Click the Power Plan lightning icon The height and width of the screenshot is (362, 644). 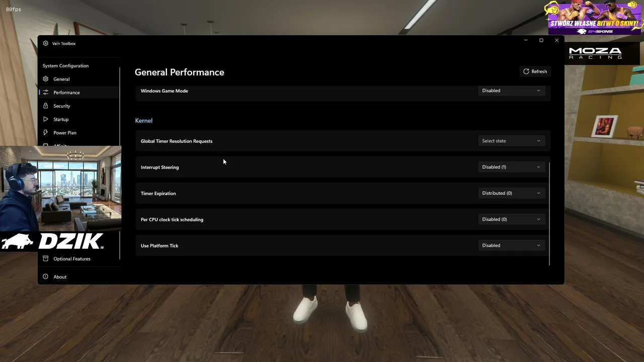[x=46, y=133]
